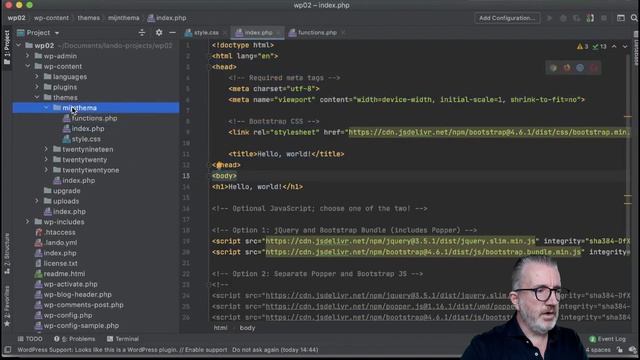Click Enable support link in status bar
This screenshot has height=360, width=640.
pos(207,350)
